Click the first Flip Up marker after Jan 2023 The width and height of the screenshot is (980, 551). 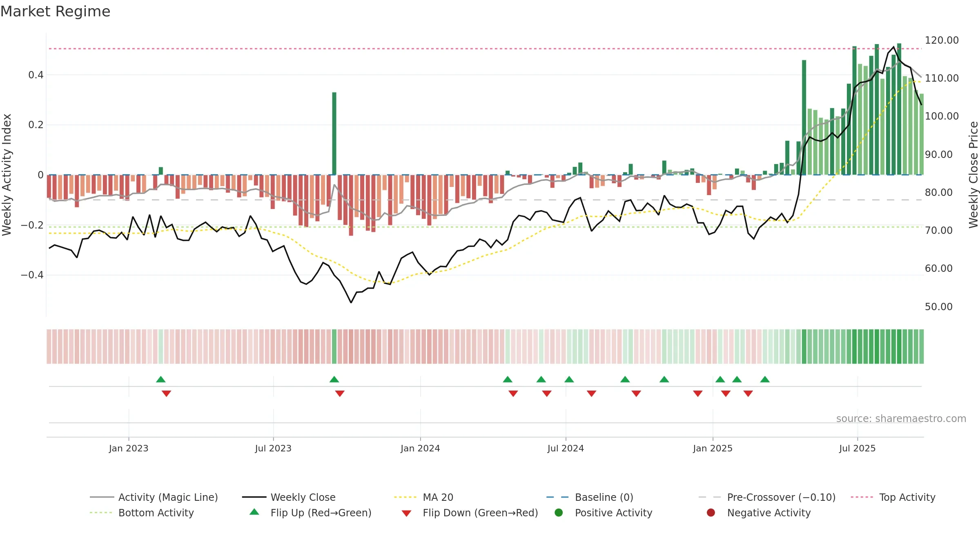(x=161, y=379)
